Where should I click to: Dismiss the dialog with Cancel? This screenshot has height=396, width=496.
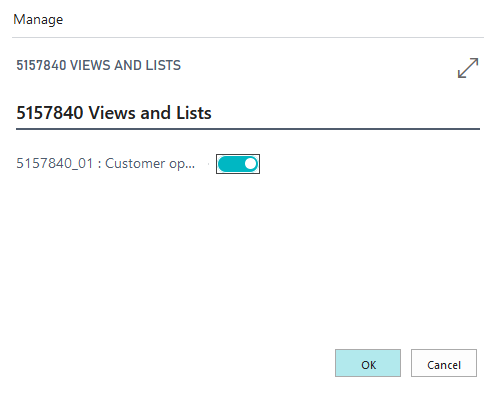(444, 363)
